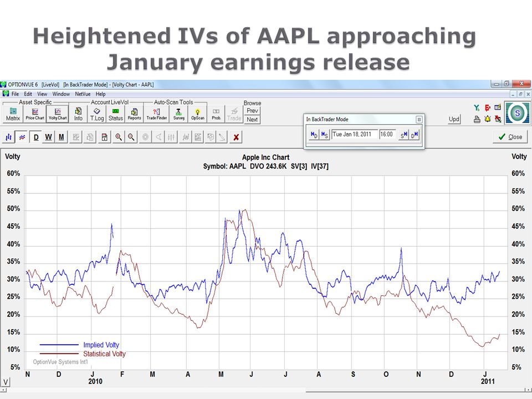
Task: Open the Window menu
Action: click(x=61, y=94)
